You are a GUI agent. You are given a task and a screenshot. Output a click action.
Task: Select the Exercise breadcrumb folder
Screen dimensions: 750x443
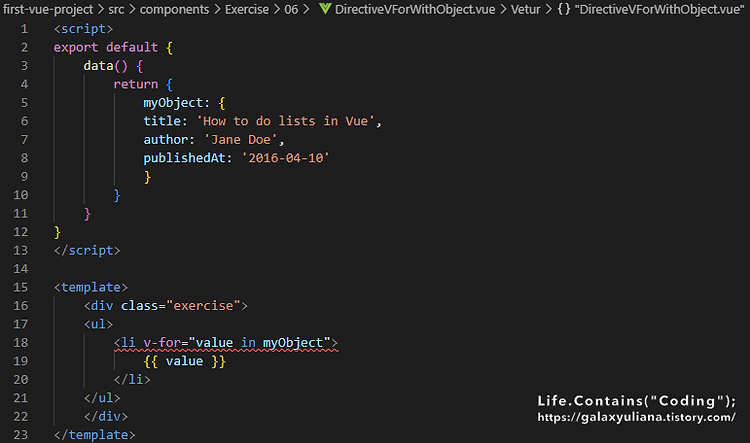click(247, 9)
